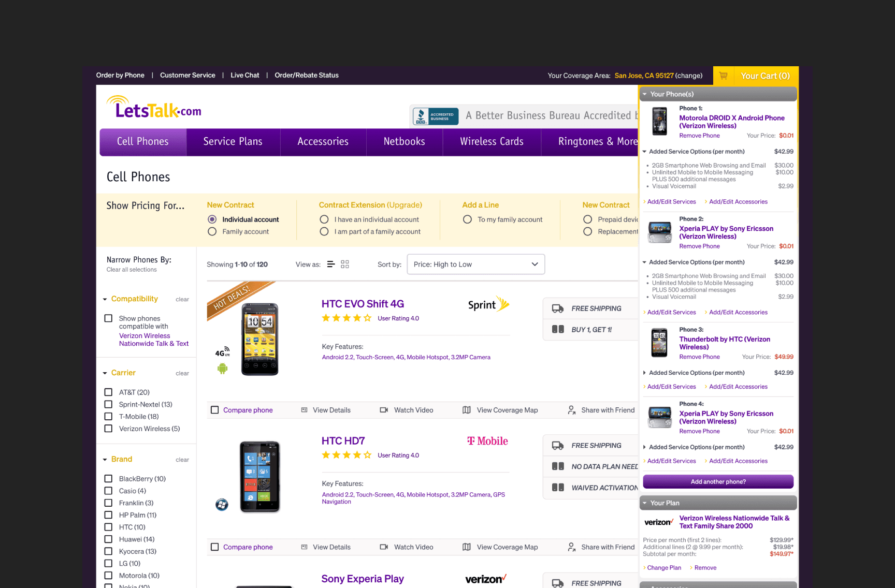Tick Compare phone for HTC EVO Shift 4G
The width and height of the screenshot is (895, 588).
pyautogui.click(x=214, y=410)
